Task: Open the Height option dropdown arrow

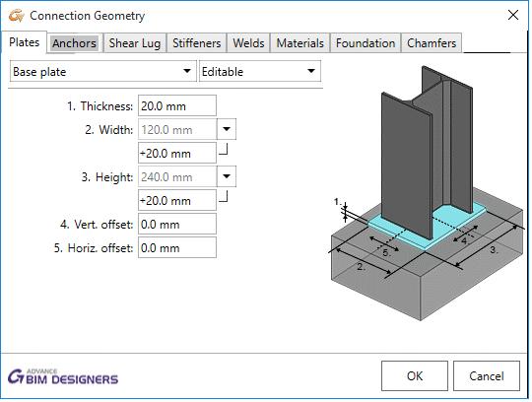Action: 227,176
